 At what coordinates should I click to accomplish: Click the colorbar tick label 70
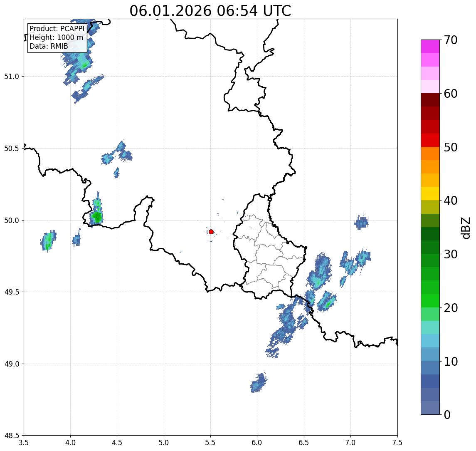tap(451, 40)
